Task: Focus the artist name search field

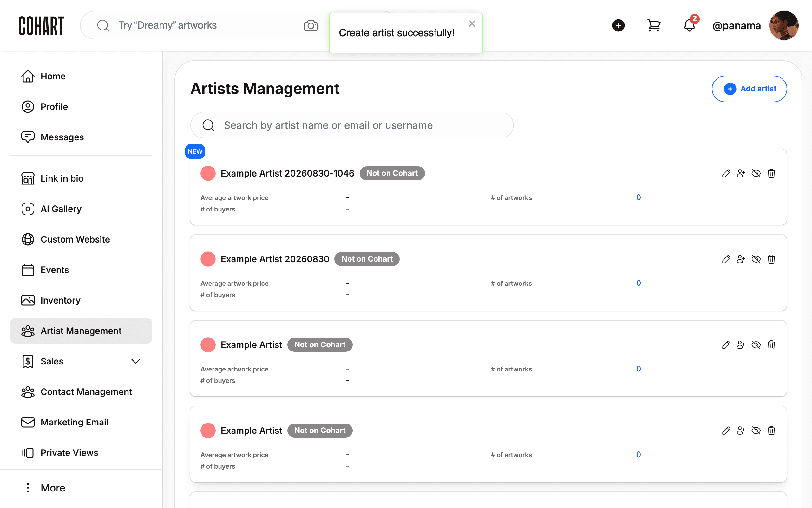Action: [x=352, y=125]
